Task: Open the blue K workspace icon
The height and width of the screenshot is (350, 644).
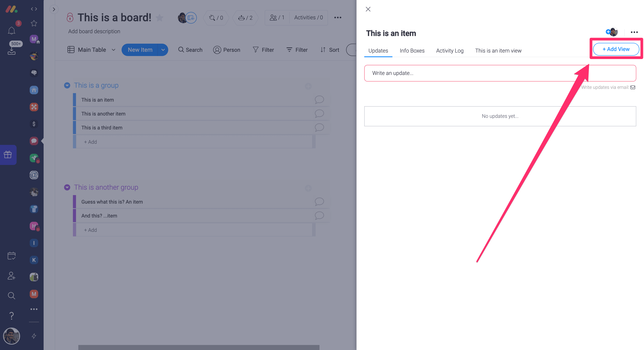Action: point(34,260)
